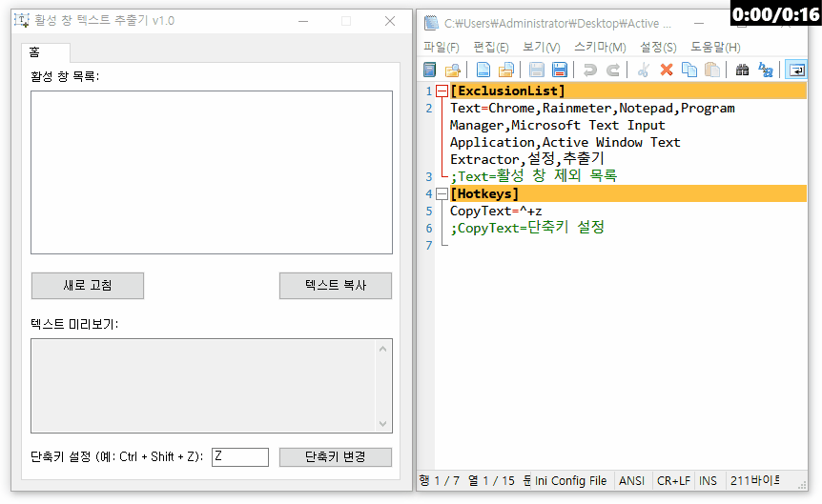This screenshot has width=822, height=504.
Task: Collapse the [Hotkeys] section fold marker
Action: [442, 193]
